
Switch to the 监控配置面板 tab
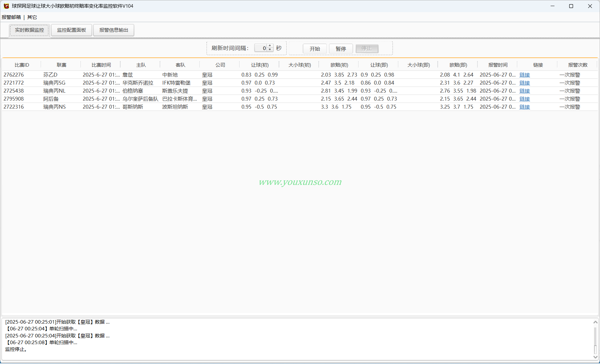pos(72,30)
